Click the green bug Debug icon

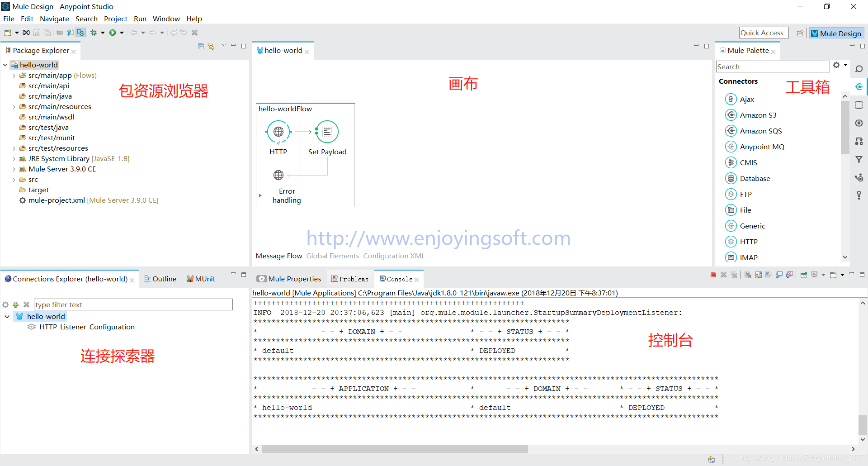94,33
